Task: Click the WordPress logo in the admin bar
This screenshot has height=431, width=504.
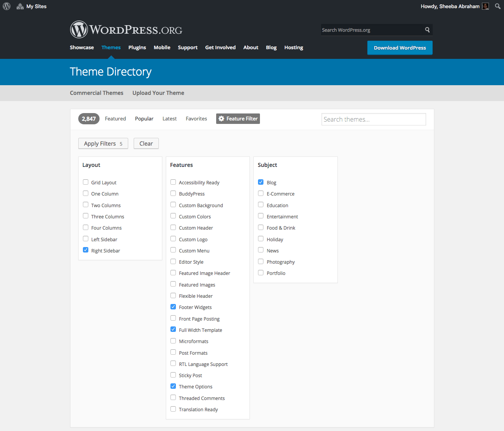Action: point(6,6)
